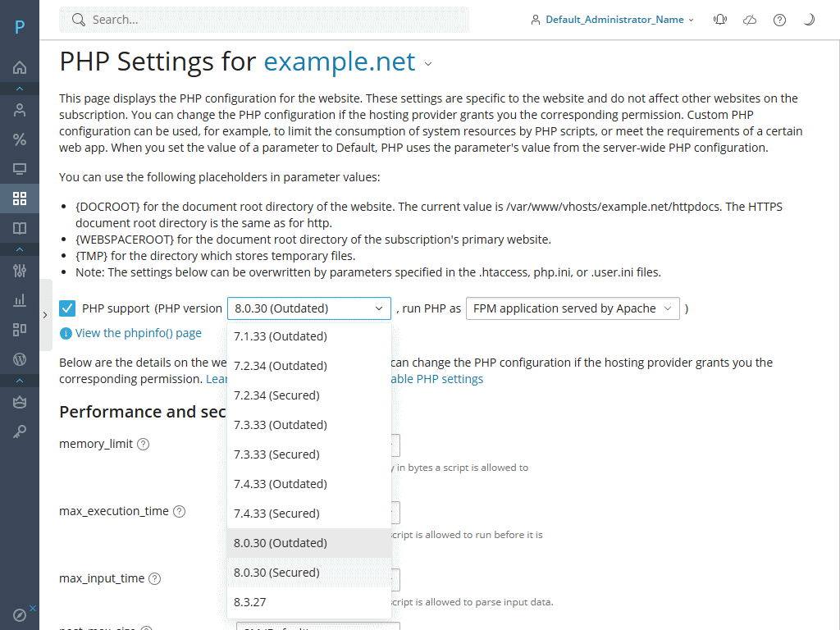Image resolution: width=840 pixels, height=630 pixels.
Task: Uncheck the PHP support checkbox
Action: click(66, 308)
